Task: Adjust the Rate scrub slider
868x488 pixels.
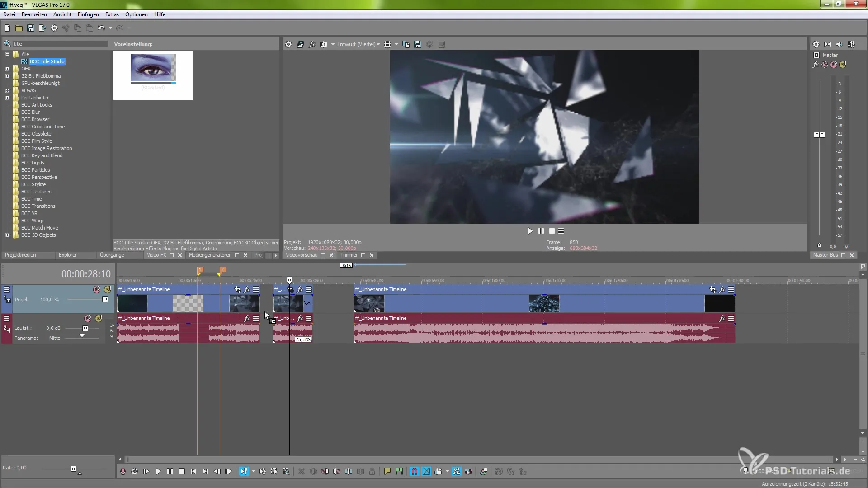Action: 73,469
